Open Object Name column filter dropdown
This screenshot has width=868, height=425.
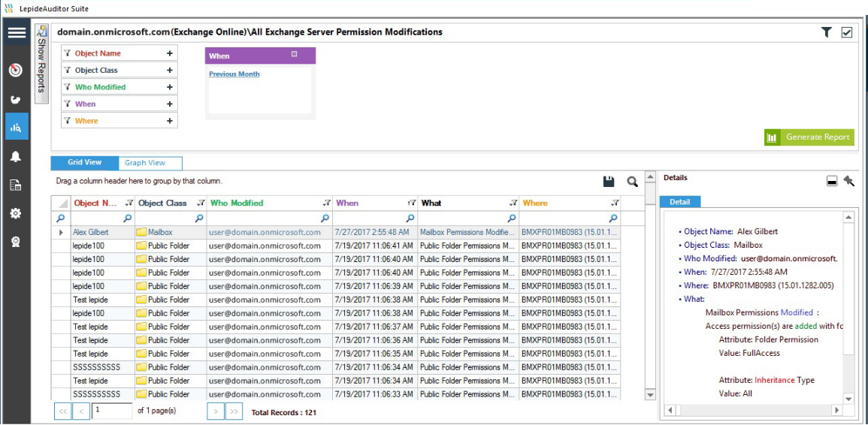tap(129, 203)
